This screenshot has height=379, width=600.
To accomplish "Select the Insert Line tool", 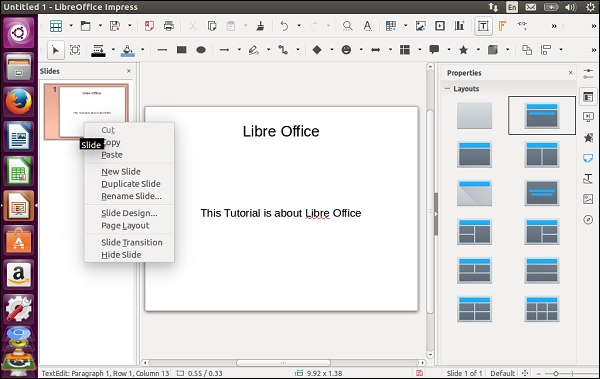I will coord(162,50).
